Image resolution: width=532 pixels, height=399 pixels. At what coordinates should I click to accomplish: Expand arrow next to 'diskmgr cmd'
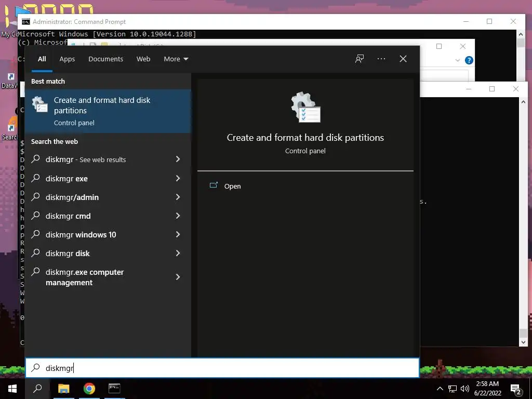tap(178, 216)
